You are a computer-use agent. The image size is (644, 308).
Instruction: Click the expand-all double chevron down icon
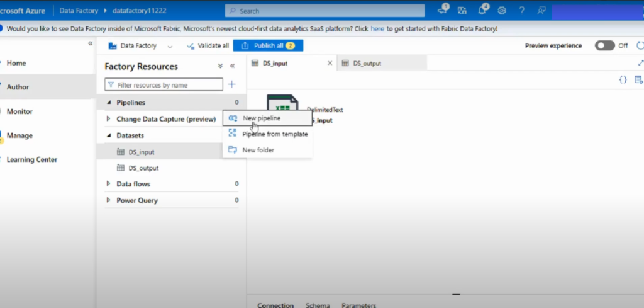pyautogui.click(x=220, y=66)
